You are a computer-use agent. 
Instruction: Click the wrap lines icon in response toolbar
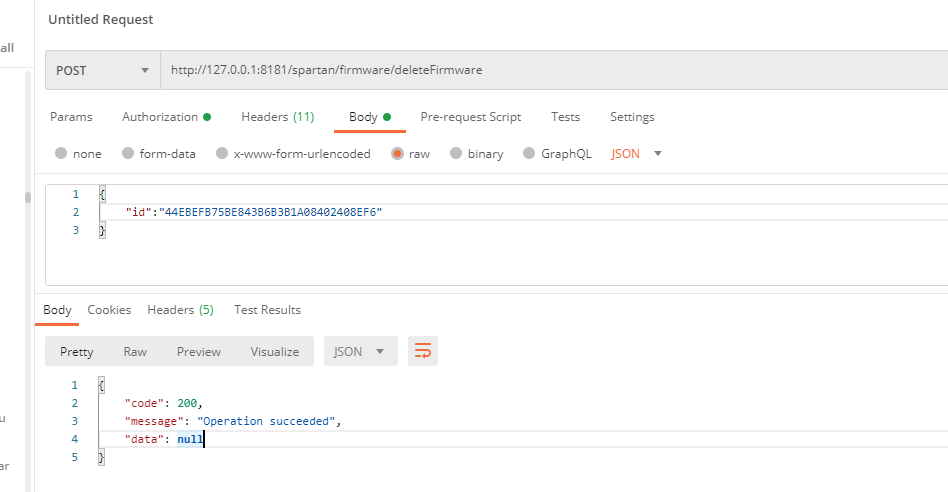pyautogui.click(x=423, y=351)
